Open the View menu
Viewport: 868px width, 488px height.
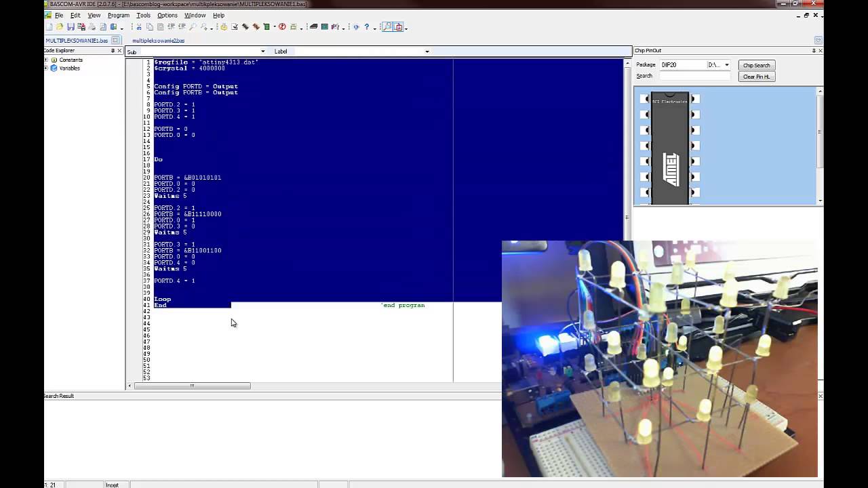(x=94, y=15)
